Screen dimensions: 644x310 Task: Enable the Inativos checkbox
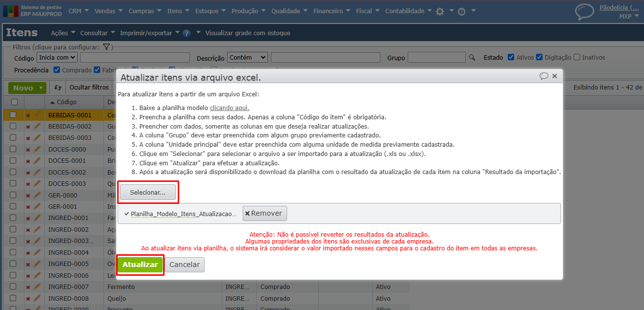577,57
